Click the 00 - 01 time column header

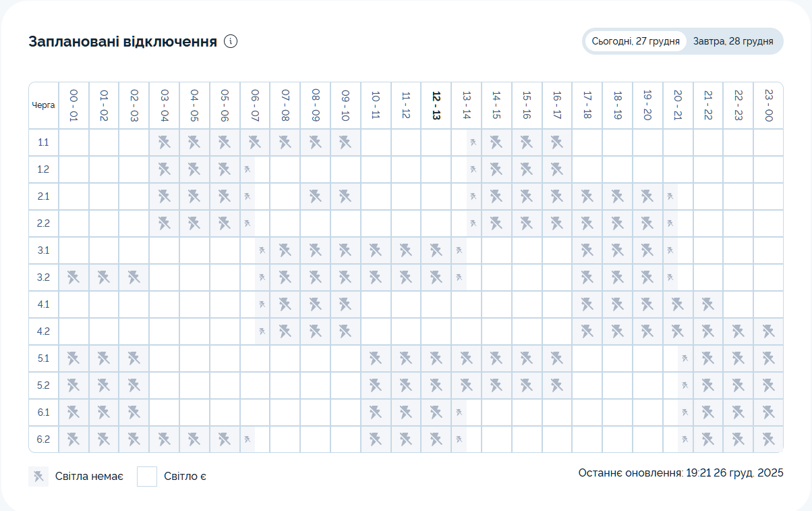[74, 105]
